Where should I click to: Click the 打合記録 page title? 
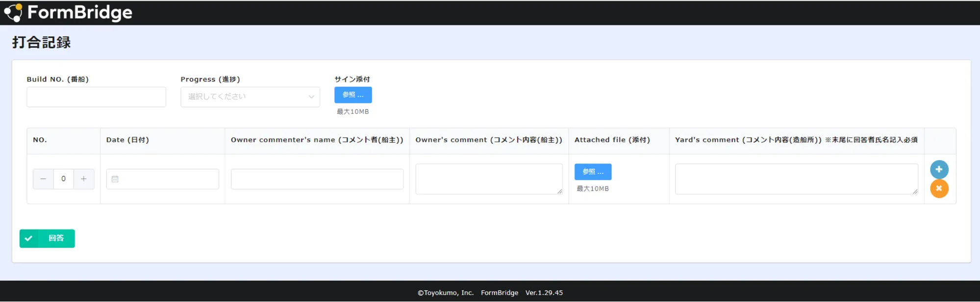[42, 43]
